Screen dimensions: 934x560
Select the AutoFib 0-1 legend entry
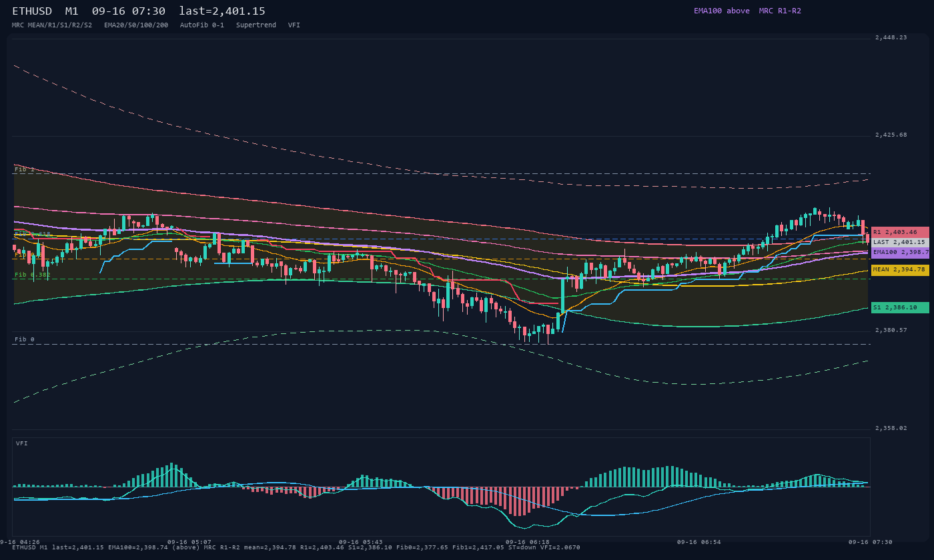coord(202,25)
